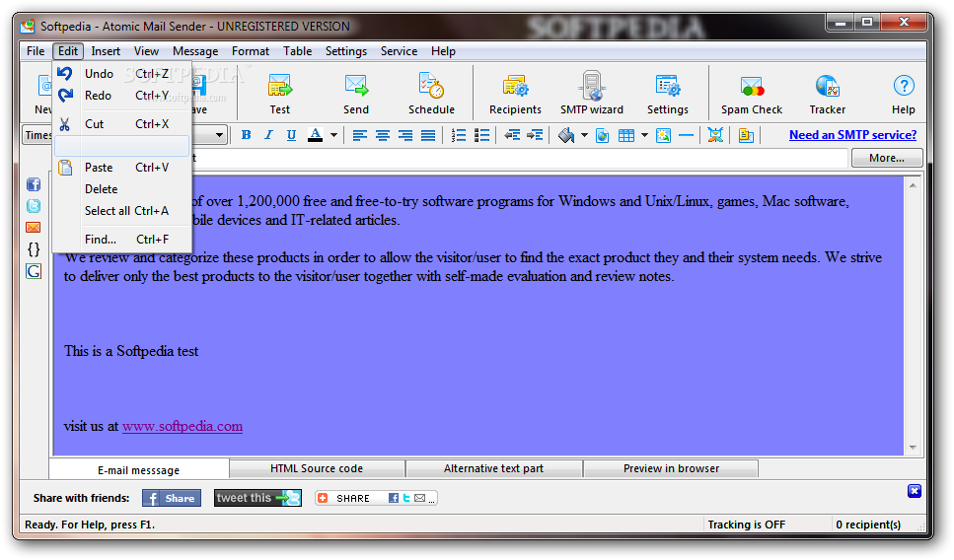Click the Facebook icon in left sidebar
Image resolution: width=954 pixels, height=560 pixels.
pos(34,184)
